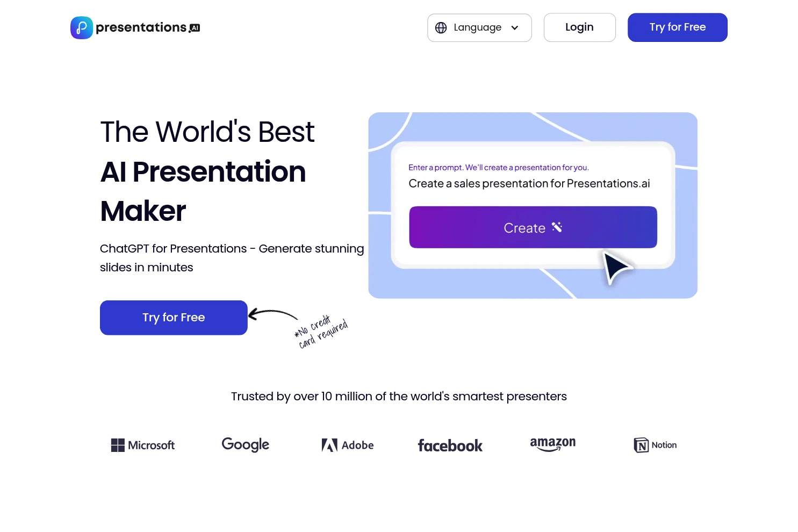Screen dimensions: 798x532
Task: Click the Adobe logo
Action: [347, 445]
